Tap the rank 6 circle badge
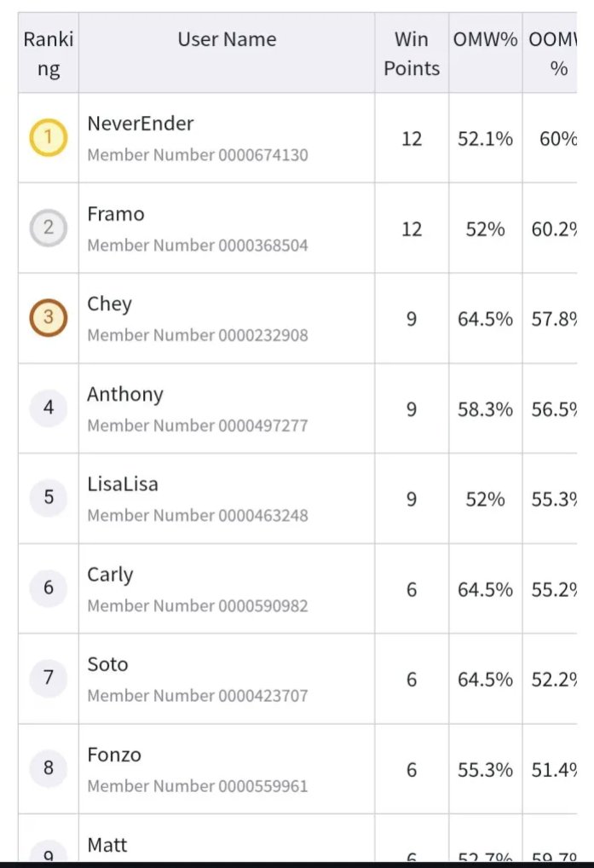594x868 pixels. 49,587
